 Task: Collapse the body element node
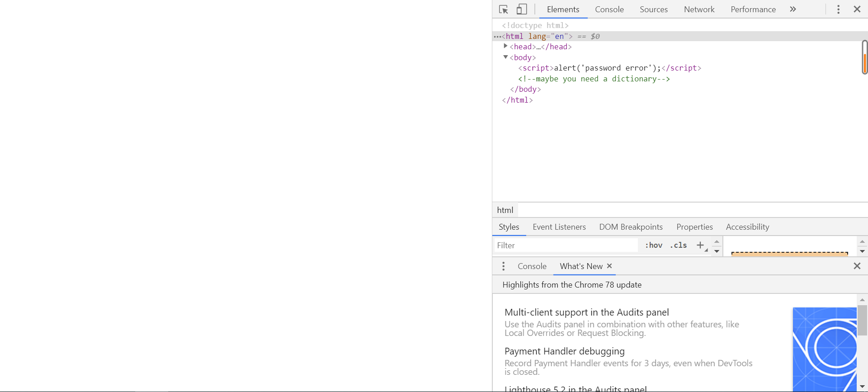coord(505,57)
